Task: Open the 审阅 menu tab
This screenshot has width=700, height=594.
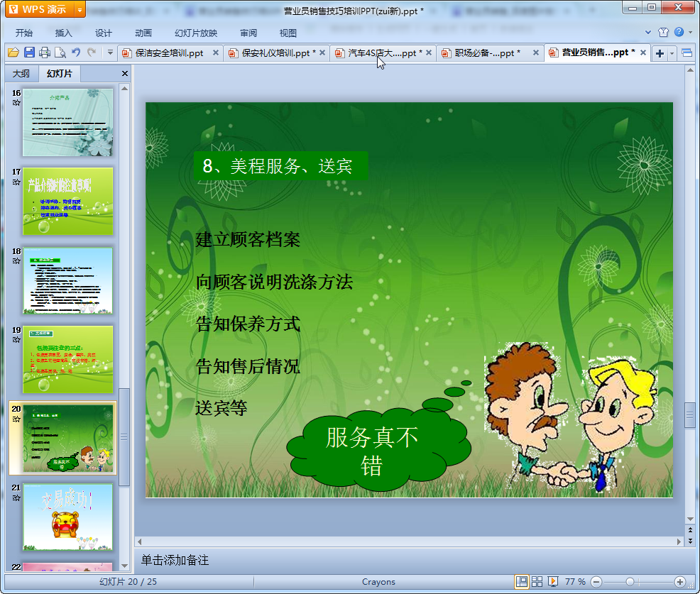Action: tap(248, 33)
